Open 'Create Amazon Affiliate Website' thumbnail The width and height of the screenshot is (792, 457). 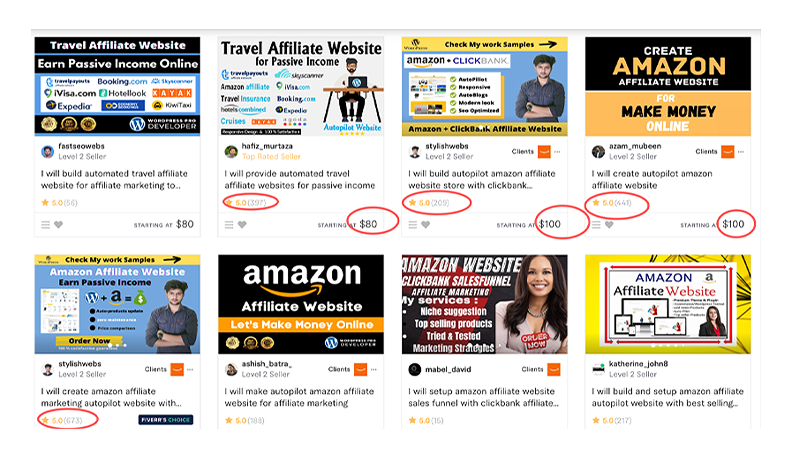[x=668, y=86]
